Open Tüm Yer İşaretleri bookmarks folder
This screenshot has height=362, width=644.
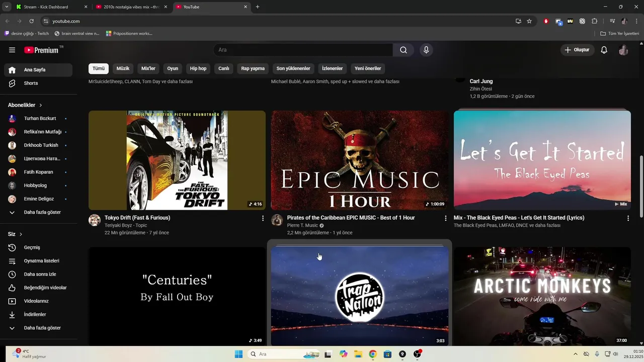pyautogui.click(x=619, y=34)
